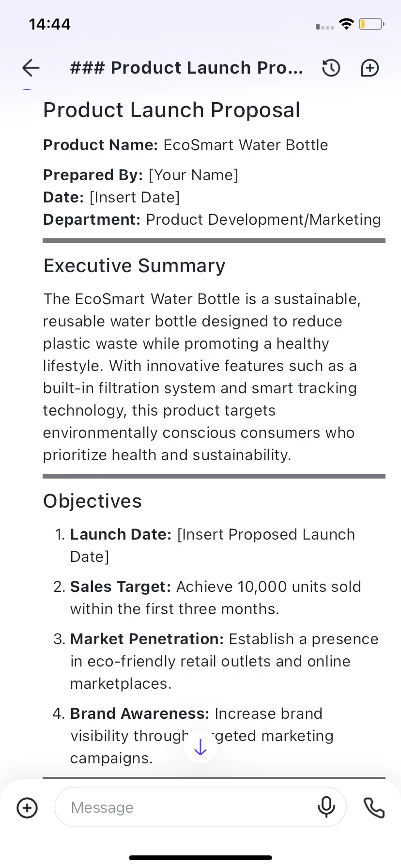
Task: Tap the battery indicator icon
Action: click(x=371, y=24)
